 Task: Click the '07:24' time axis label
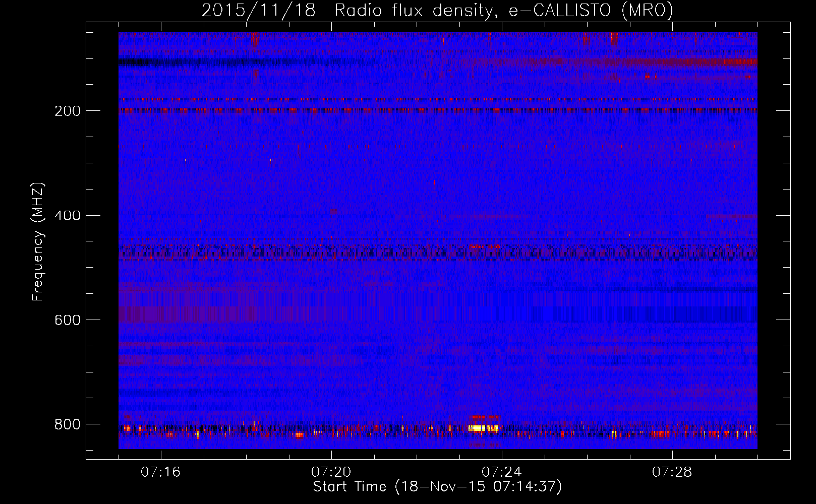502,472
